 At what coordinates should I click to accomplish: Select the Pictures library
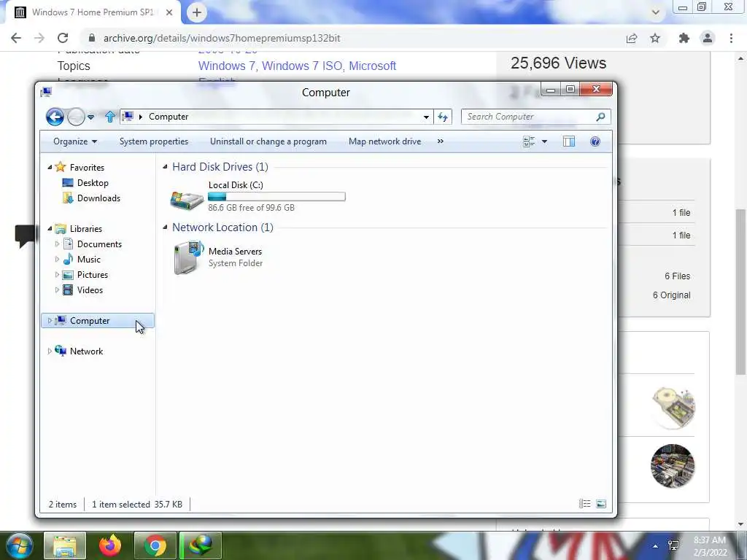point(93,275)
